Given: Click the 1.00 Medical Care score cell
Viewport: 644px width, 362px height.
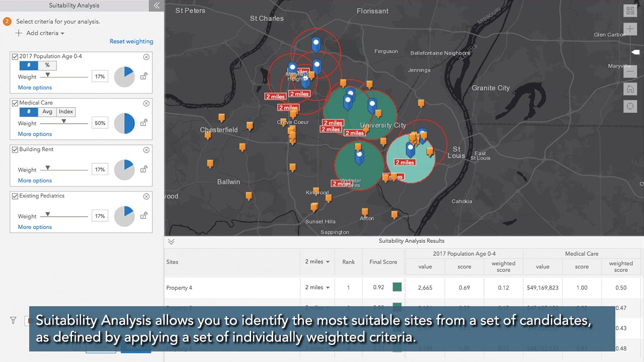Looking at the screenshot, I should 582,288.
